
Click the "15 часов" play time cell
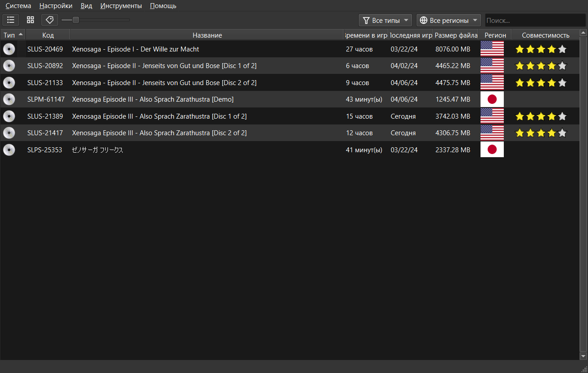[359, 116]
